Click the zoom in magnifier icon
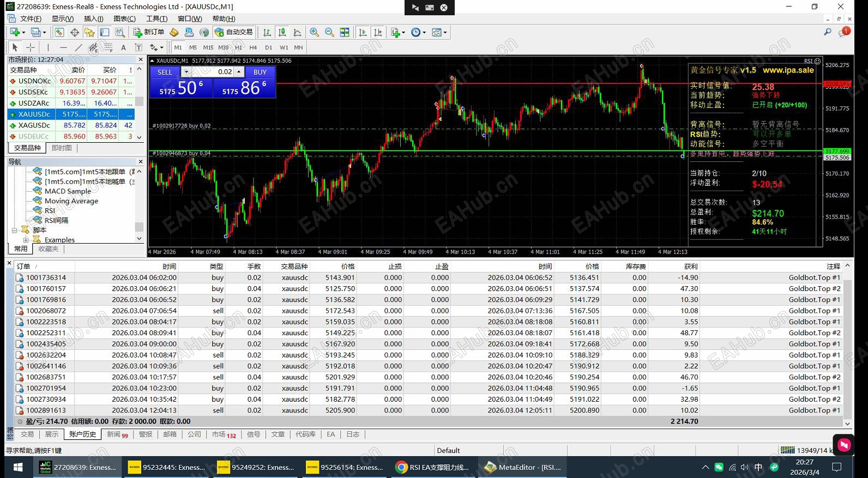The width and height of the screenshot is (868, 478). tap(314, 33)
